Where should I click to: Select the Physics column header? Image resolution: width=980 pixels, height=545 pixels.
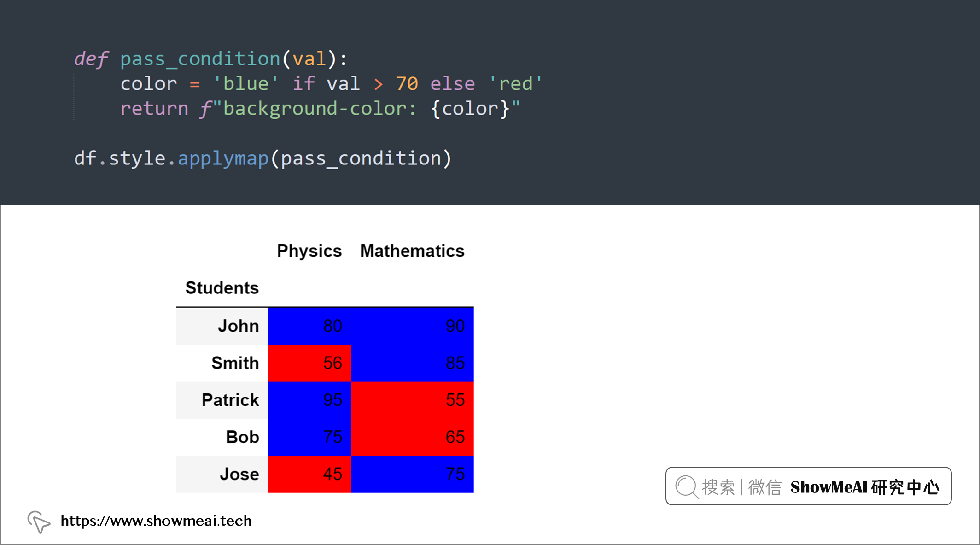tap(309, 251)
